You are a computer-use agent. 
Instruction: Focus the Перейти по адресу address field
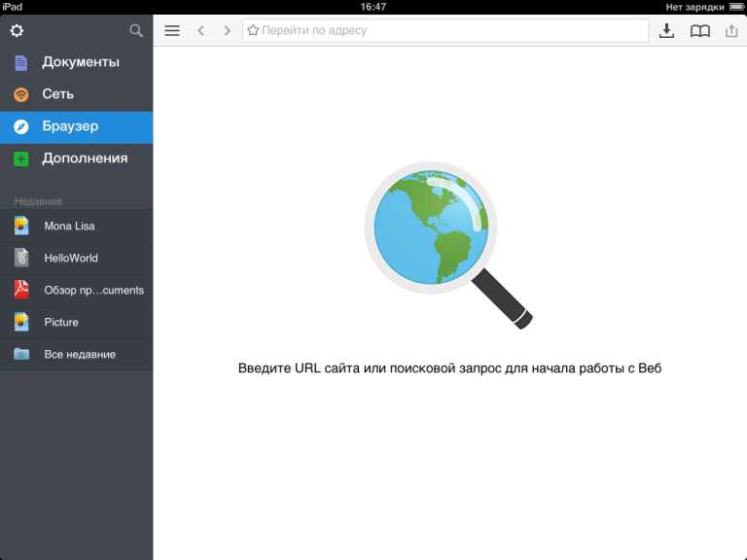point(445,30)
